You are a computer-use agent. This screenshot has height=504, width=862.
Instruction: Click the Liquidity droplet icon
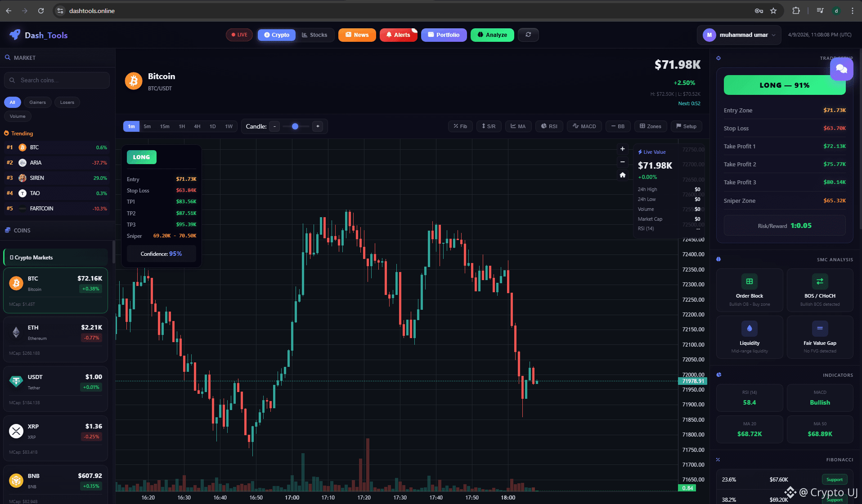click(750, 328)
